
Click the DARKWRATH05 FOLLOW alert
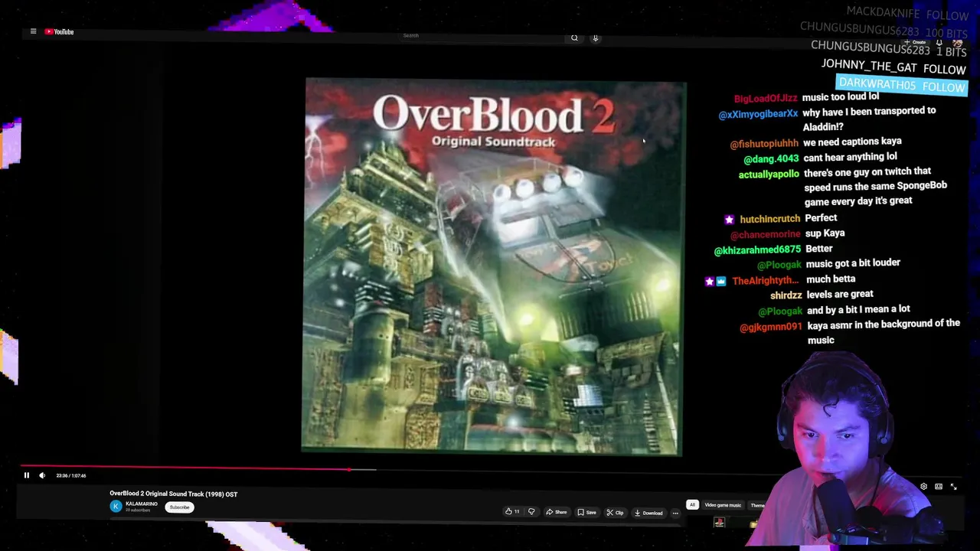pyautogui.click(x=902, y=85)
